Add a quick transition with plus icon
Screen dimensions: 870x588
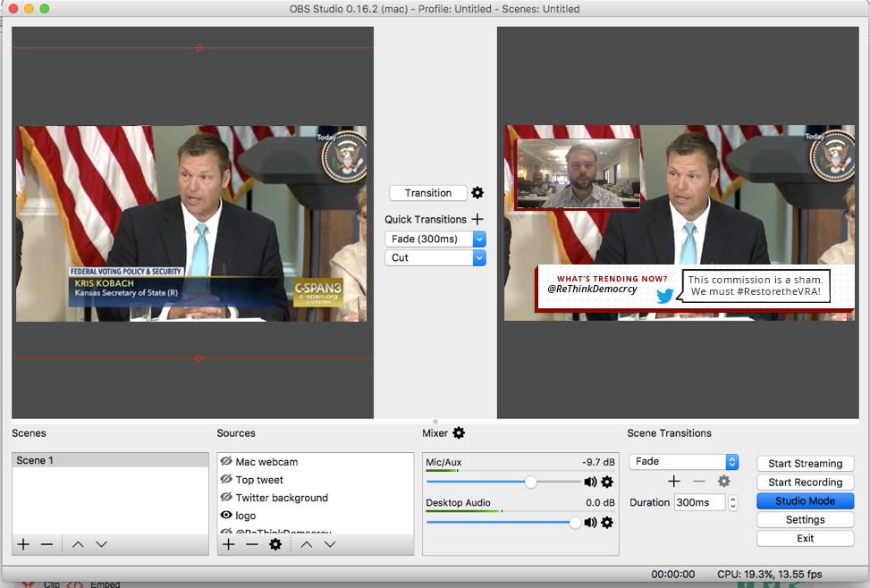coord(477,219)
